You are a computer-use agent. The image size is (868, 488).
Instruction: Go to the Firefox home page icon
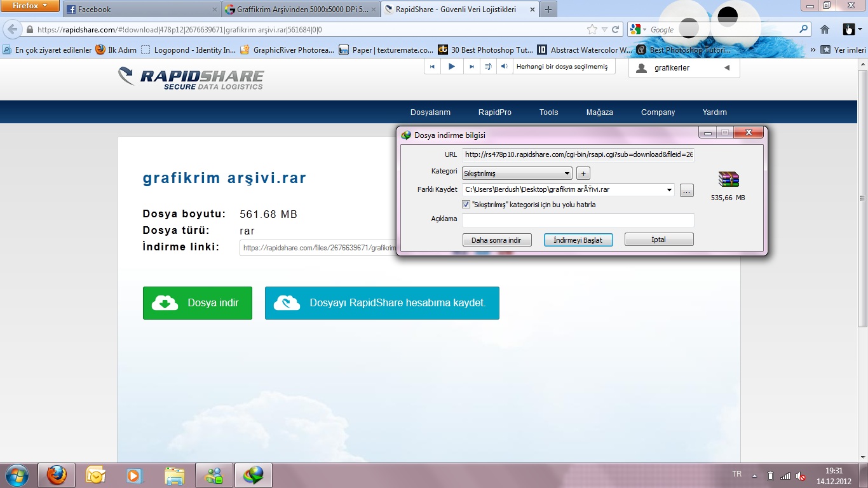825,29
